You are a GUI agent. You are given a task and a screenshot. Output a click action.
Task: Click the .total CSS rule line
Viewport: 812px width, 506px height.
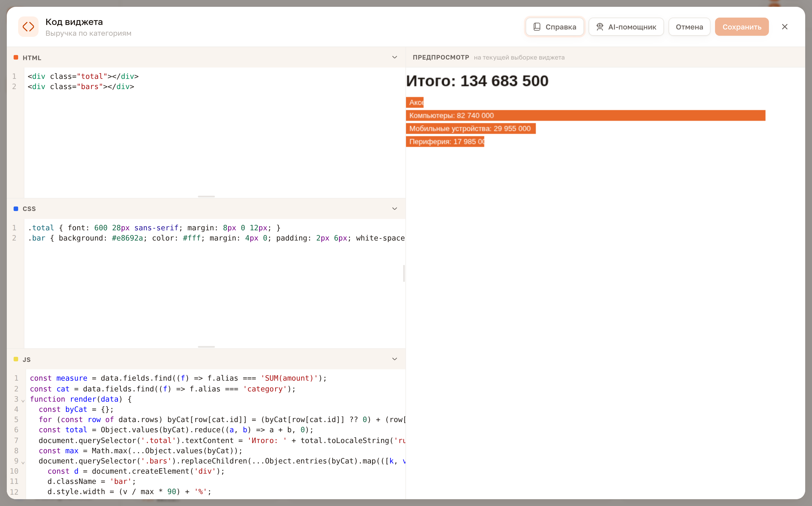click(x=154, y=228)
